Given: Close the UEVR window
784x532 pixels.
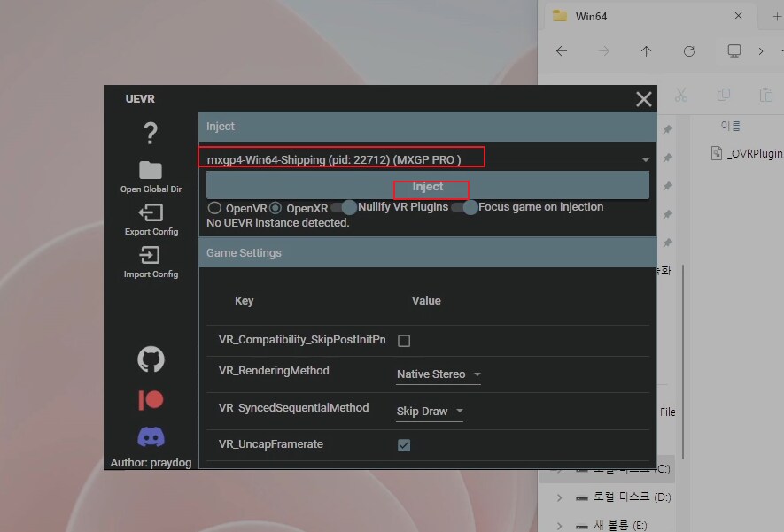Looking at the screenshot, I should click(644, 100).
